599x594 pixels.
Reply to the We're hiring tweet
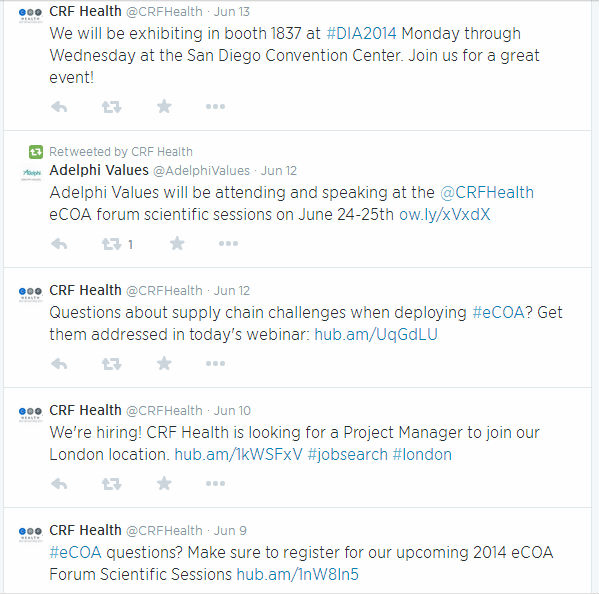click(59, 484)
